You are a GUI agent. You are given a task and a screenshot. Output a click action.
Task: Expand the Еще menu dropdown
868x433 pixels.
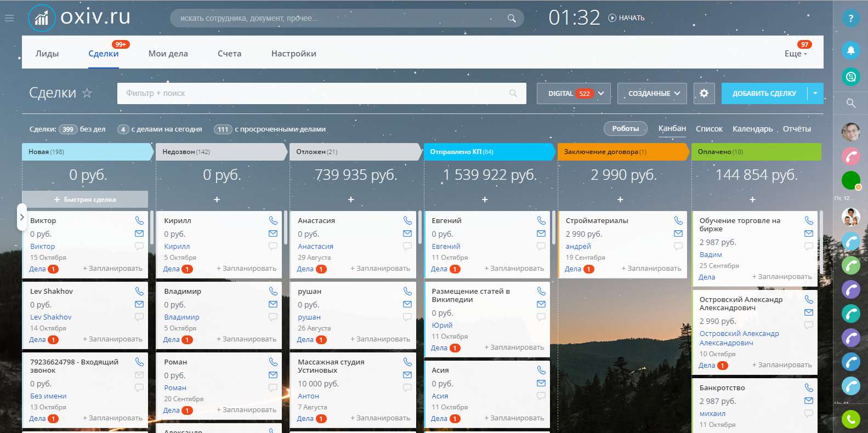tap(795, 54)
